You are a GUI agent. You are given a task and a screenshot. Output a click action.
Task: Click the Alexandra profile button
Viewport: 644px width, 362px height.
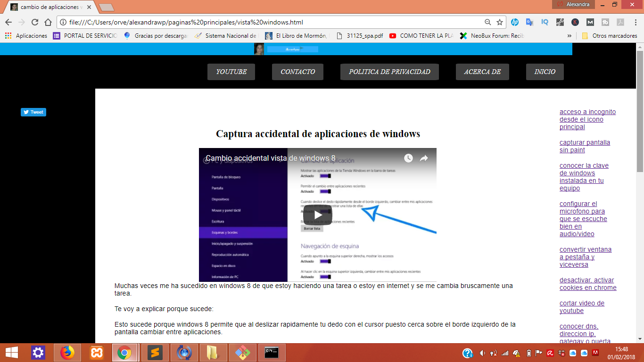[573, 4]
